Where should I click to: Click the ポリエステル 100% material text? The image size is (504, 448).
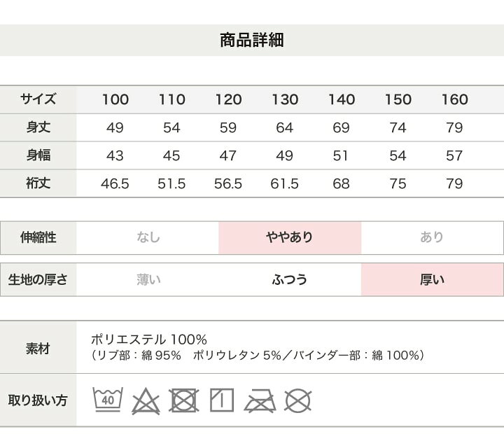tap(149, 339)
